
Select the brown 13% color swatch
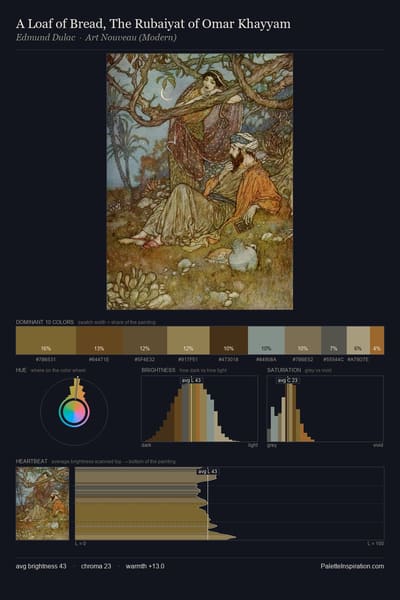[100, 340]
